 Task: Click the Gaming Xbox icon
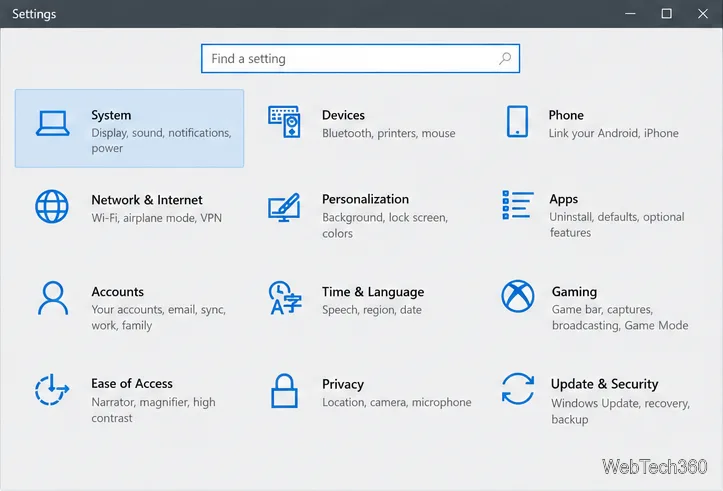[518, 296]
